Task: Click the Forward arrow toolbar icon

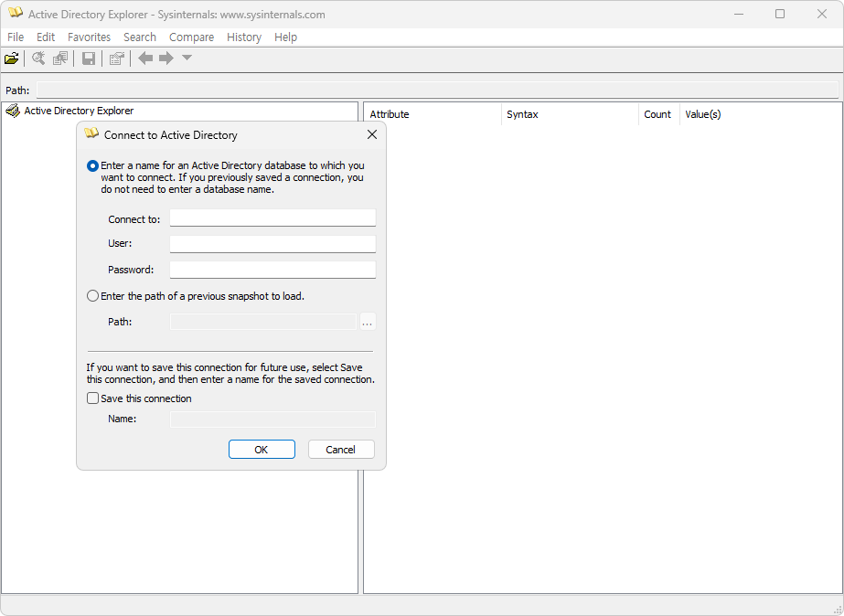Action: click(166, 58)
